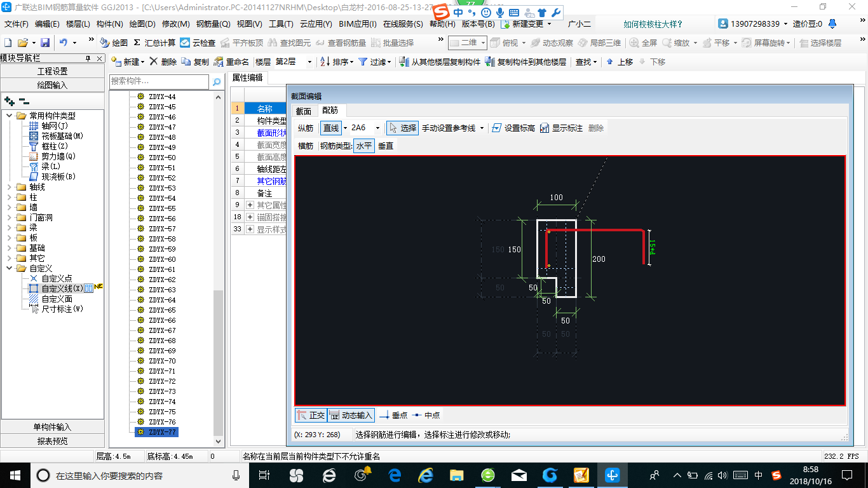Delete component with 删除 button
This screenshot has height=488, width=868.
163,62
